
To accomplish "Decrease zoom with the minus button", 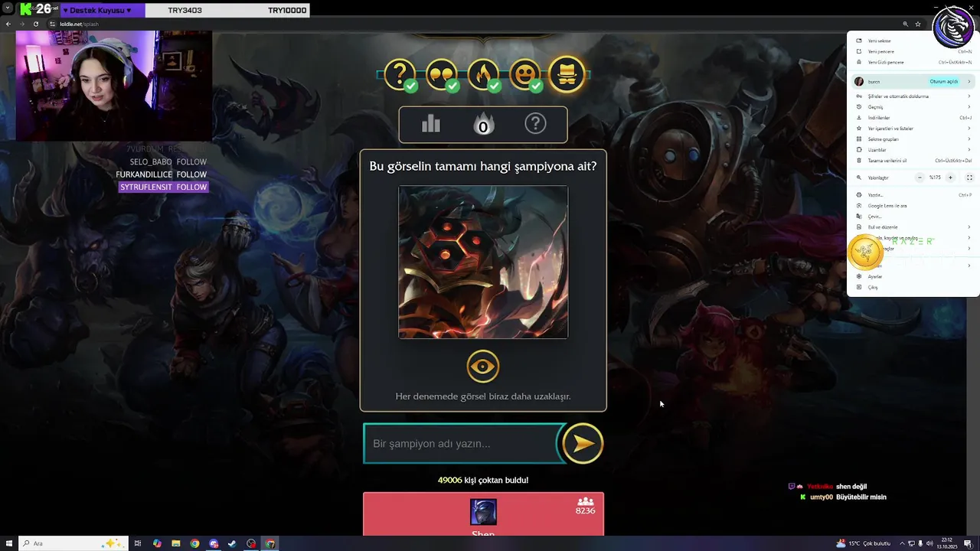I will [920, 178].
